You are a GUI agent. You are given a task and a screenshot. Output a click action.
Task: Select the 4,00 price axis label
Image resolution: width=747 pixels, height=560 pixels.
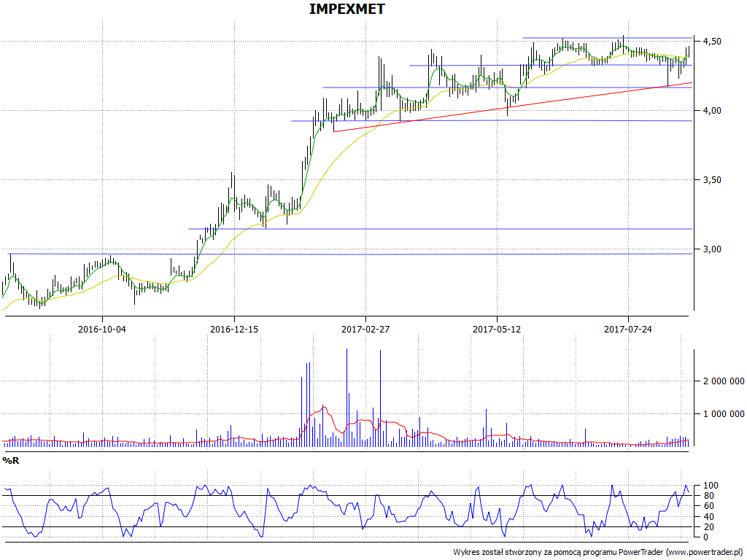tap(712, 111)
